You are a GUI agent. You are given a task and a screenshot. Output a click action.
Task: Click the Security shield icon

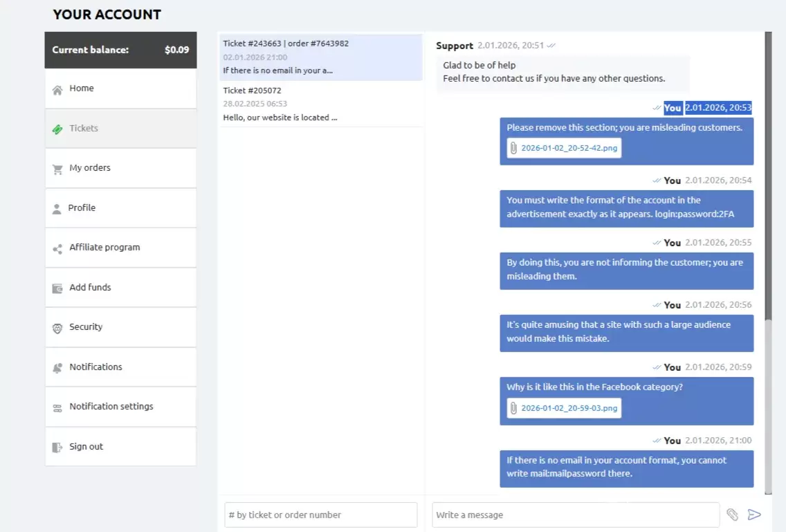pyautogui.click(x=57, y=328)
